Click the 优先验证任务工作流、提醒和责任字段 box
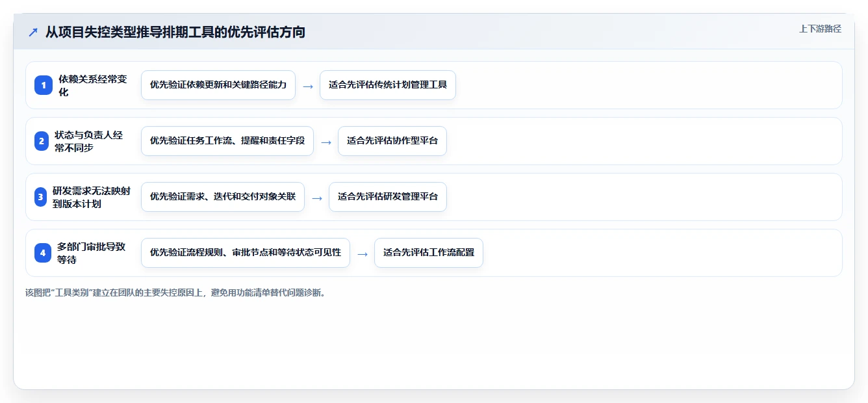 pos(227,141)
